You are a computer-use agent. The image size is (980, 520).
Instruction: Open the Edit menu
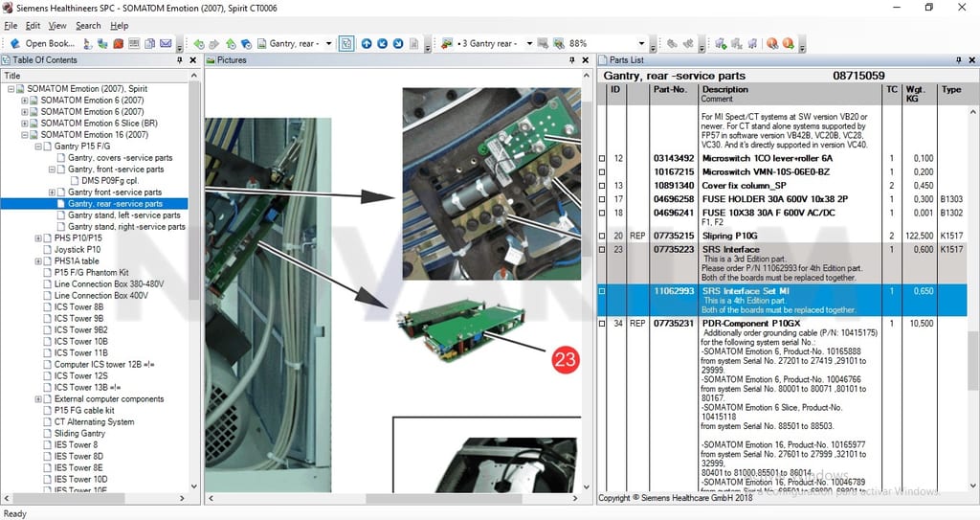tap(33, 26)
